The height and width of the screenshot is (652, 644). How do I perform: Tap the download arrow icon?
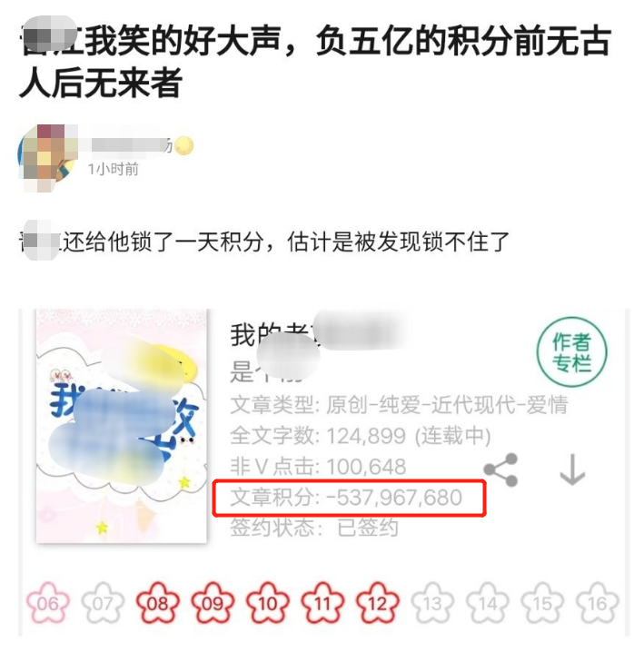572,469
